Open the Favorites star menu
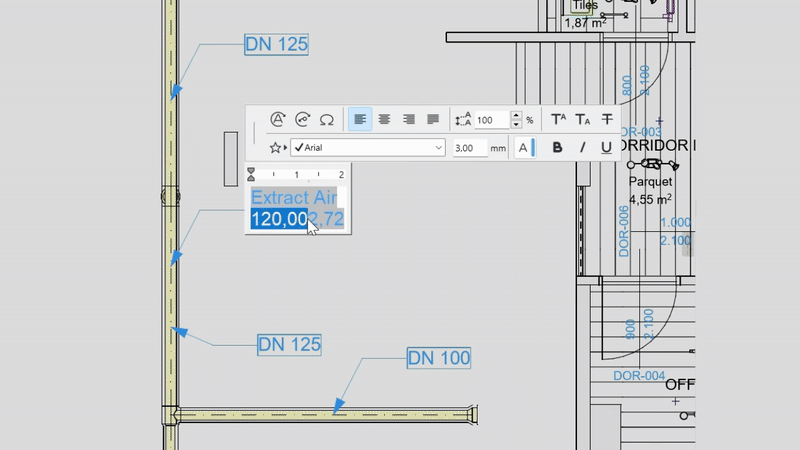 (x=276, y=148)
